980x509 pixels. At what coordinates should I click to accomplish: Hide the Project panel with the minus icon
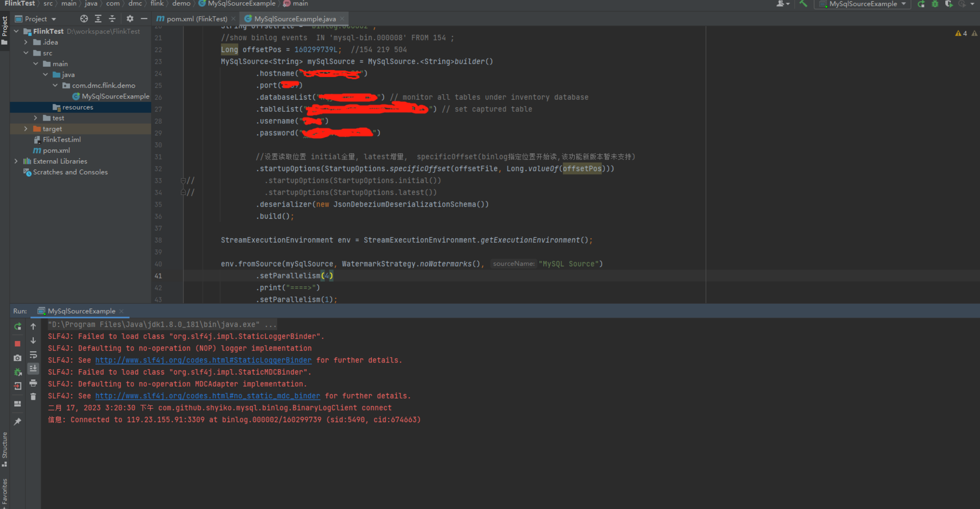pyautogui.click(x=144, y=19)
